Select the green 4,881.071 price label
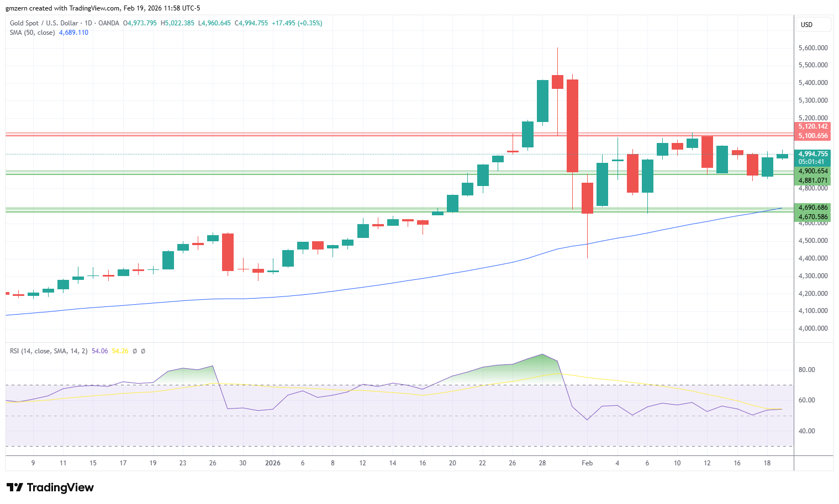The height and width of the screenshot is (504, 839). [813, 181]
